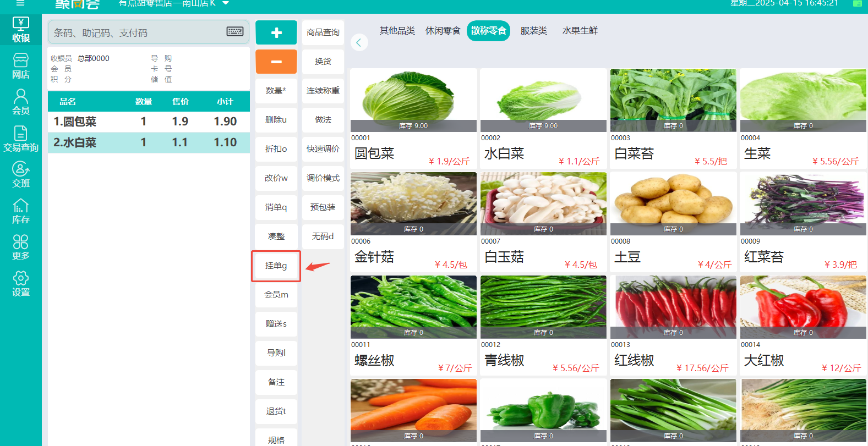Open the 库存 inventory sidebar icon
The width and height of the screenshot is (868, 446).
click(x=21, y=211)
